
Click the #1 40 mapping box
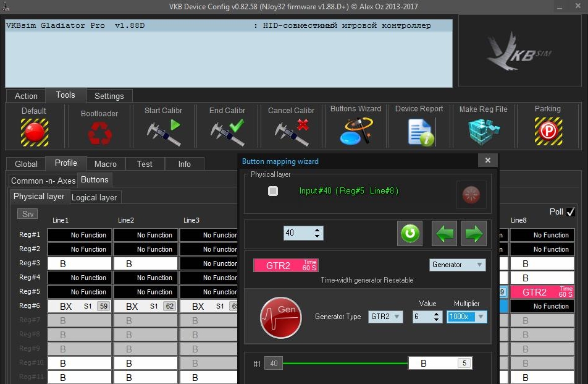[274, 364]
